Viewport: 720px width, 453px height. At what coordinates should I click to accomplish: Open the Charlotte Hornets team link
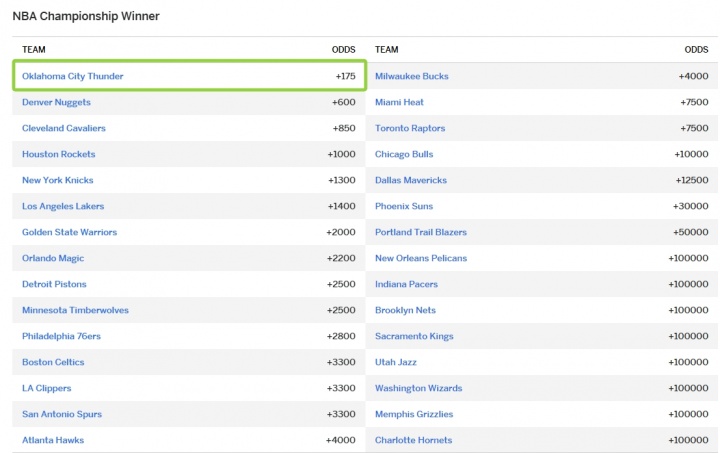(x=413, y=440)
